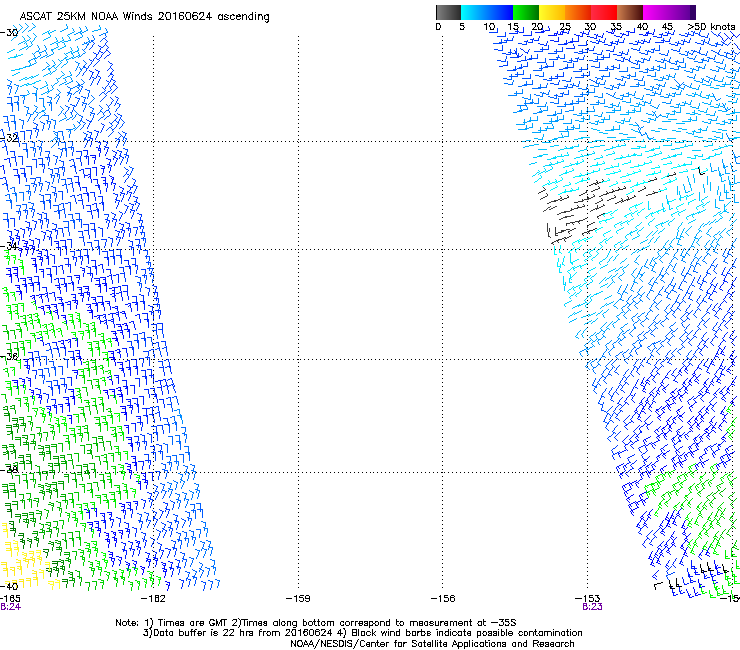This screenshot has height=650, width=740.
Task: Click the gray 0–5 knots color band
Action: (x=448, y=12)
